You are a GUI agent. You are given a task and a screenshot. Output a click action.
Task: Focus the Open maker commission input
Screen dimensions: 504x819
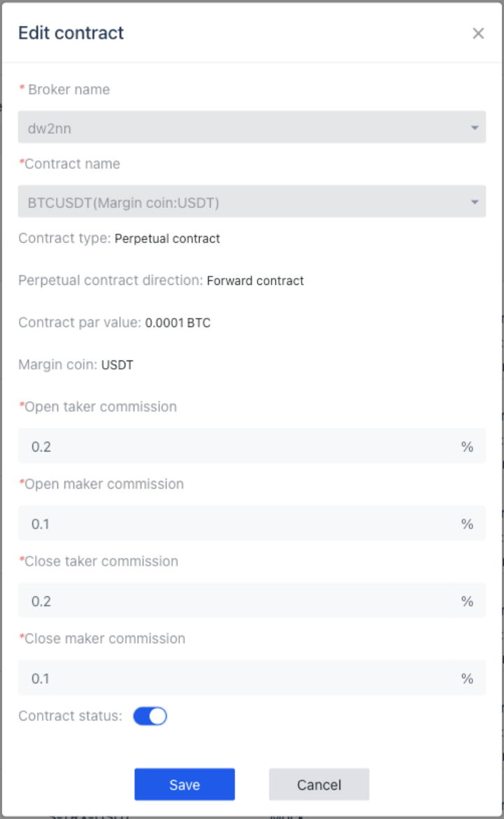[235, 523]
